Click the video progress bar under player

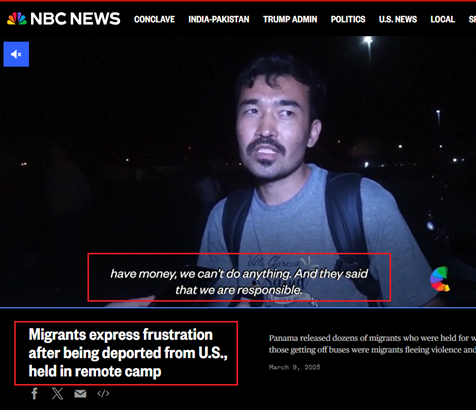(238, 307)
